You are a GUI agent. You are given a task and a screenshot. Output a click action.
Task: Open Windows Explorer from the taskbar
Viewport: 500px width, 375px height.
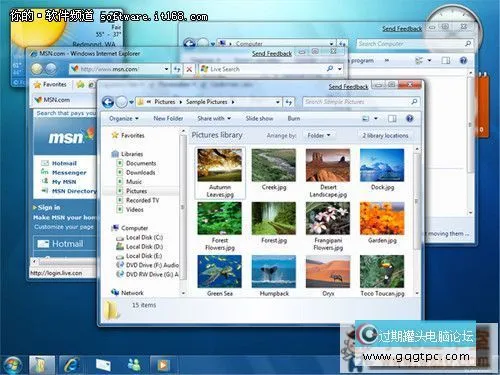pos(42,365)
